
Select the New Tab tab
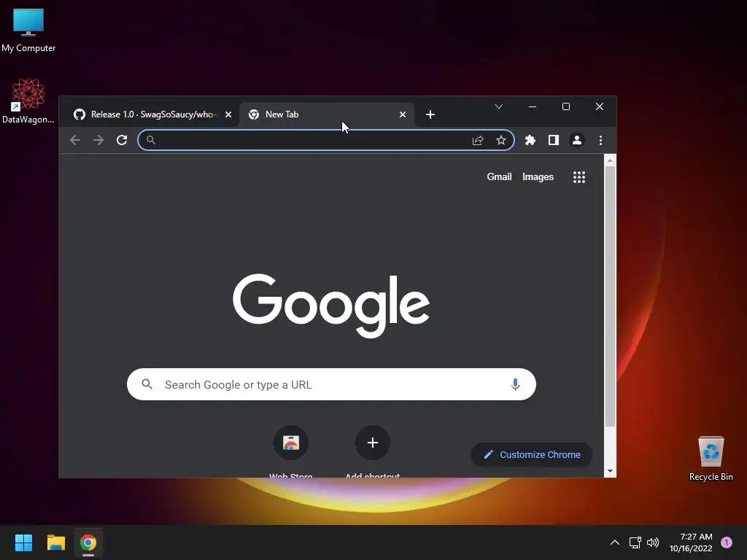tap(327, 114)
